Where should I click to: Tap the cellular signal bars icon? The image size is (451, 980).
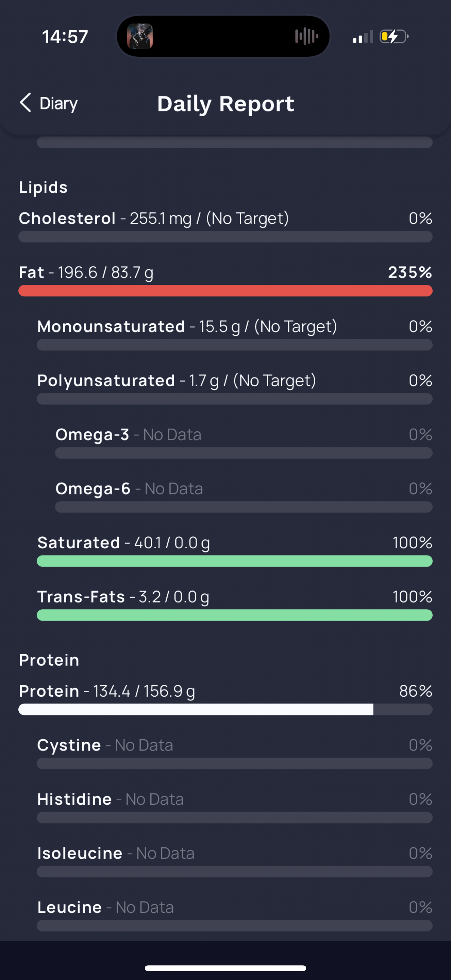point(363,37)
